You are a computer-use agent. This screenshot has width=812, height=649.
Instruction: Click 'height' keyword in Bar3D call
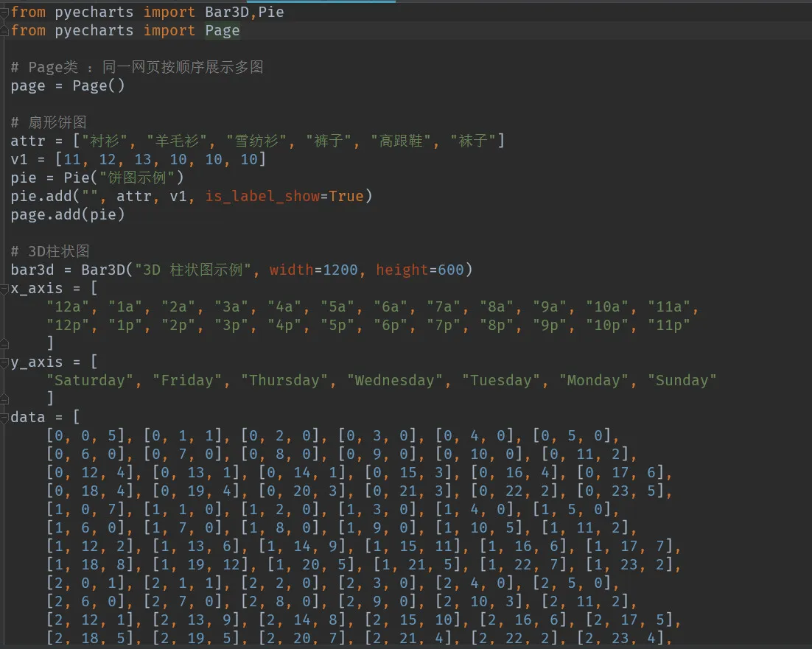click(402, 270)
